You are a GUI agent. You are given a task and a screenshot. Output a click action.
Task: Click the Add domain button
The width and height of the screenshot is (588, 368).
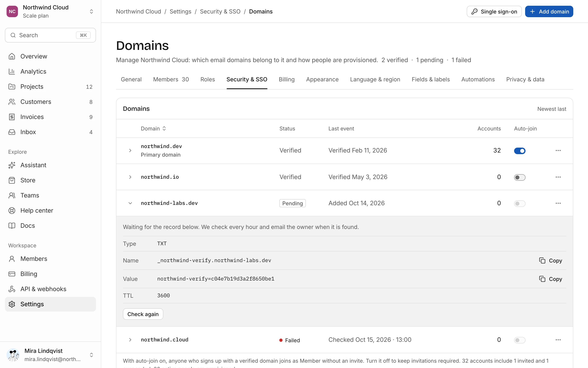[549, 11]
